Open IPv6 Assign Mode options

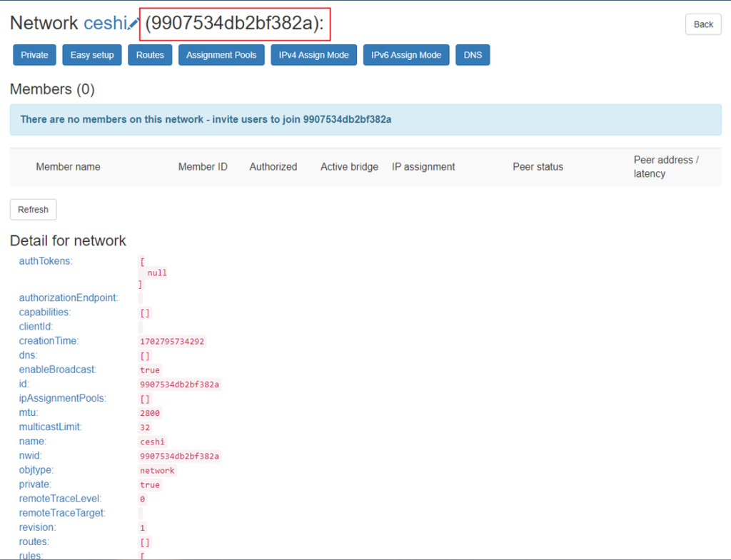pos(406,55)
